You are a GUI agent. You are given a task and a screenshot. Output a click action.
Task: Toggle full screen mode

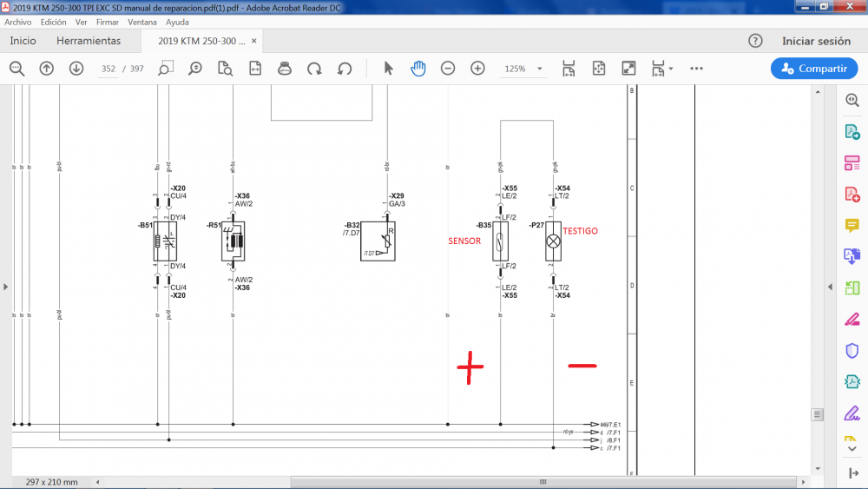[628, 69]
